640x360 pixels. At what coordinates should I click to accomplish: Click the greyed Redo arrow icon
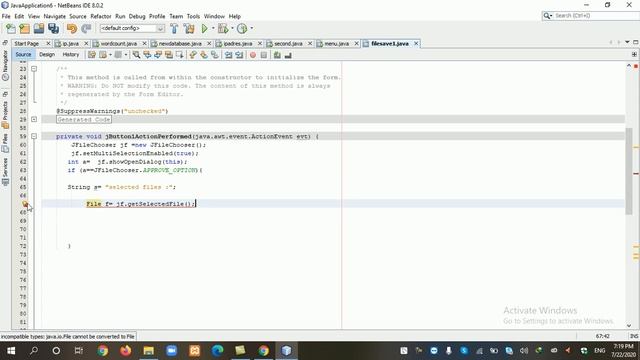(x=86, y=29)
